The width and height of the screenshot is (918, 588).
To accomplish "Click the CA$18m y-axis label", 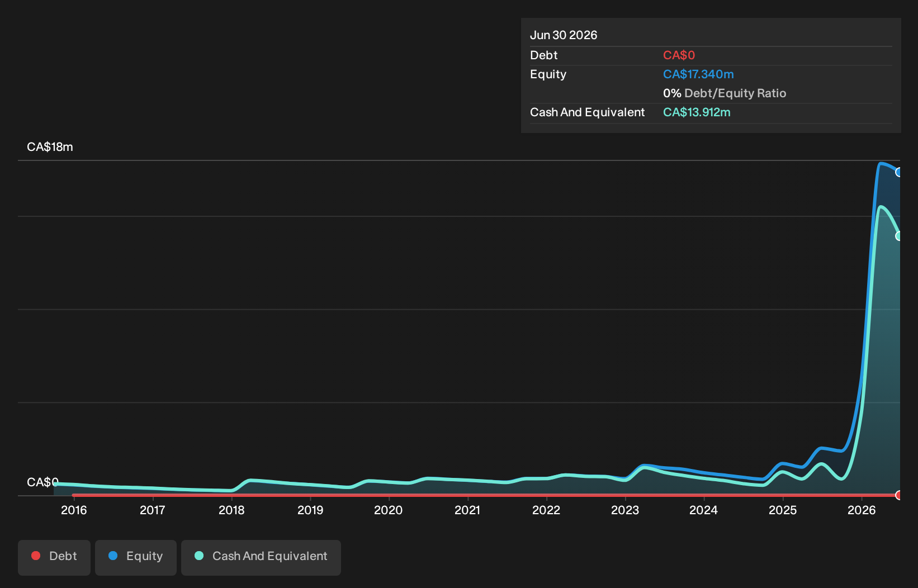I will tap(50, 147).
